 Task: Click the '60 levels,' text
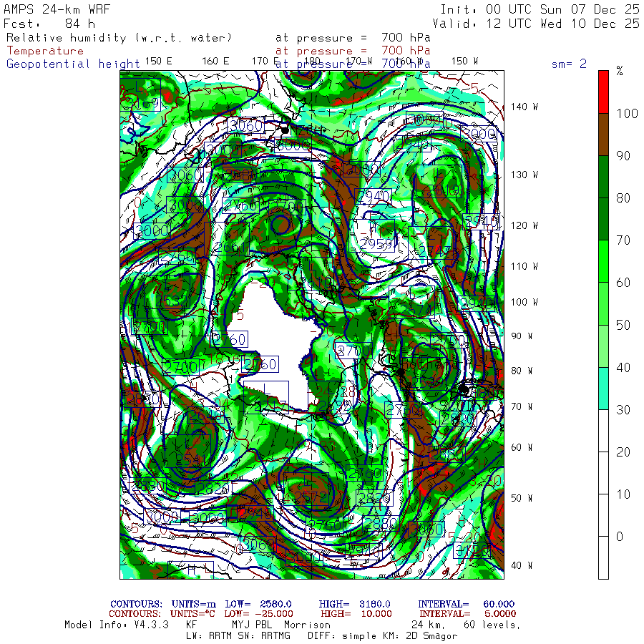(x=492, y=625)
